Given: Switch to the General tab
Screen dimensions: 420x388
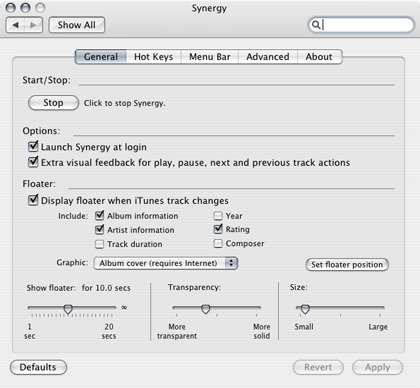Looking at the screenshot, I should pyautogui.click(x=101, y=57).
